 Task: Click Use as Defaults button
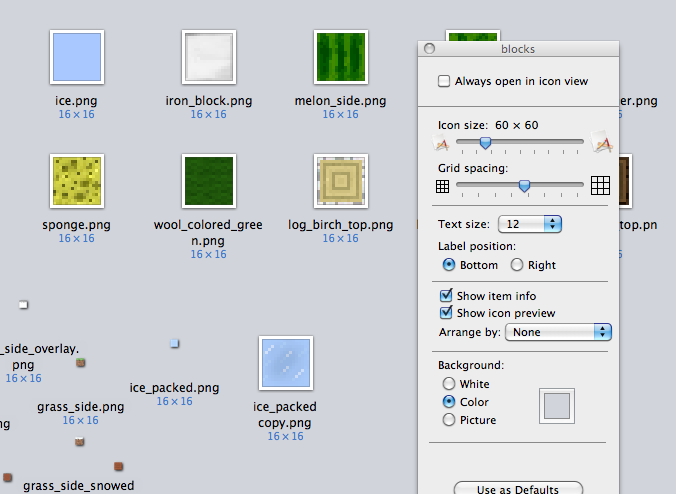tap(518, 488)
